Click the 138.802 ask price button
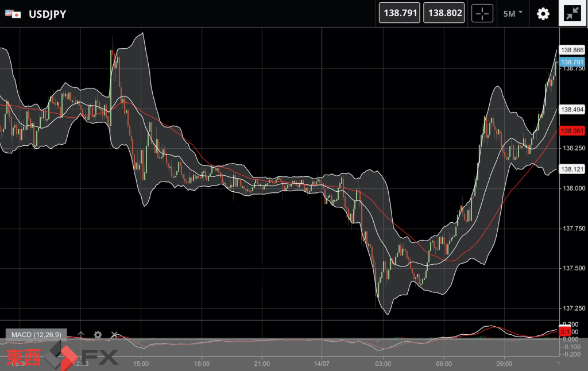The image size is (588, 371). pyautogui.click(x=444, y=13)
